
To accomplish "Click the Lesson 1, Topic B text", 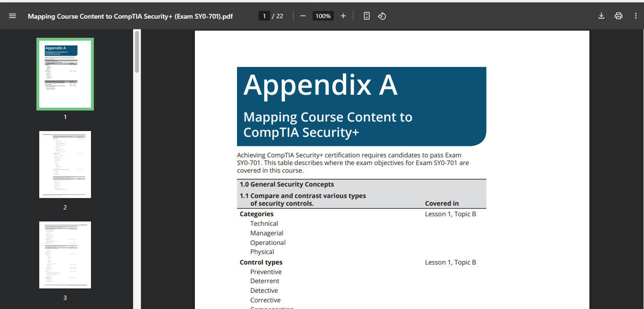I will click(450, 214).
